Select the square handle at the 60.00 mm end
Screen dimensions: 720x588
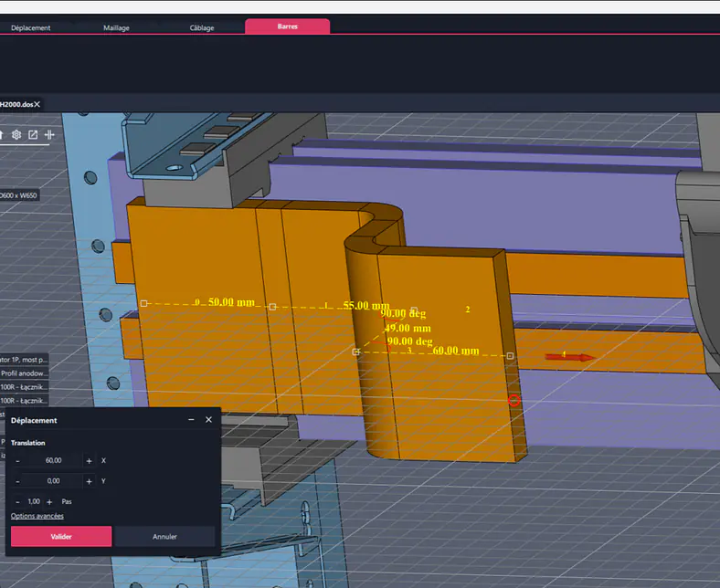point(510,356)
